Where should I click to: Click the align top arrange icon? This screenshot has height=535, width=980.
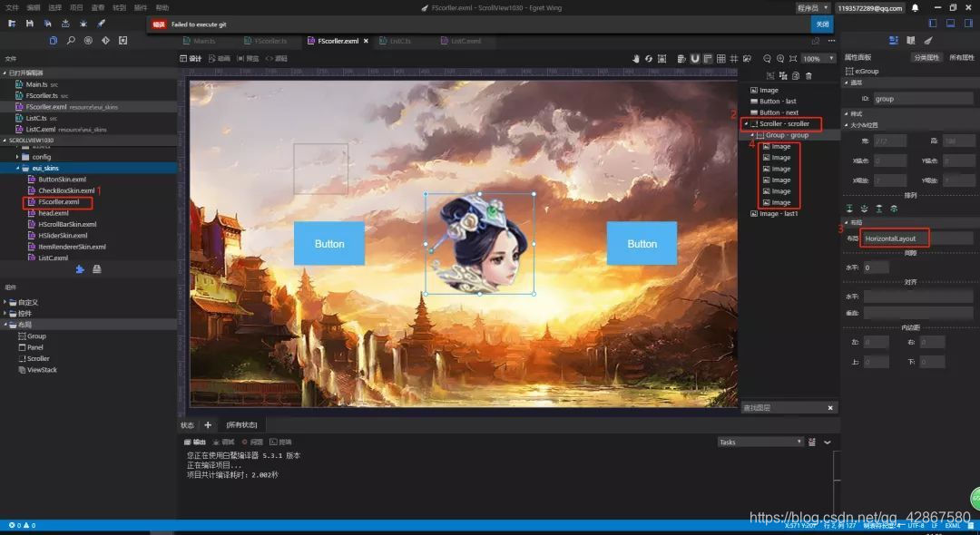[x=848, y=209]
